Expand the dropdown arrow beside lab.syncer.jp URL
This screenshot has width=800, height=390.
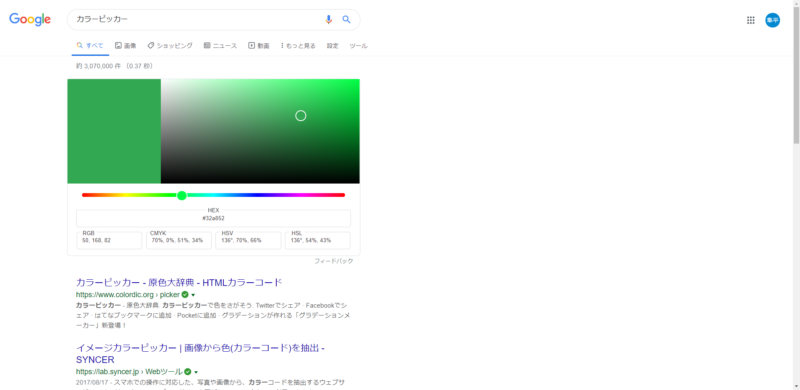point(196,372)
